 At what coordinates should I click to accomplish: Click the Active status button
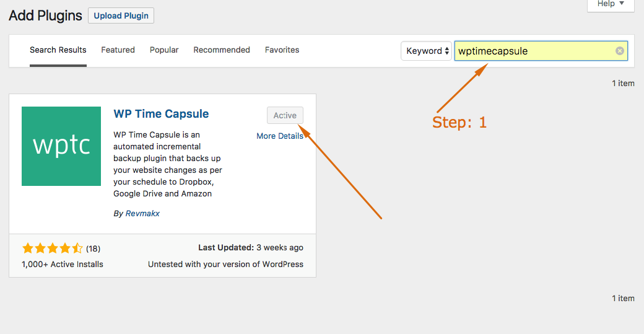(285, 115)
